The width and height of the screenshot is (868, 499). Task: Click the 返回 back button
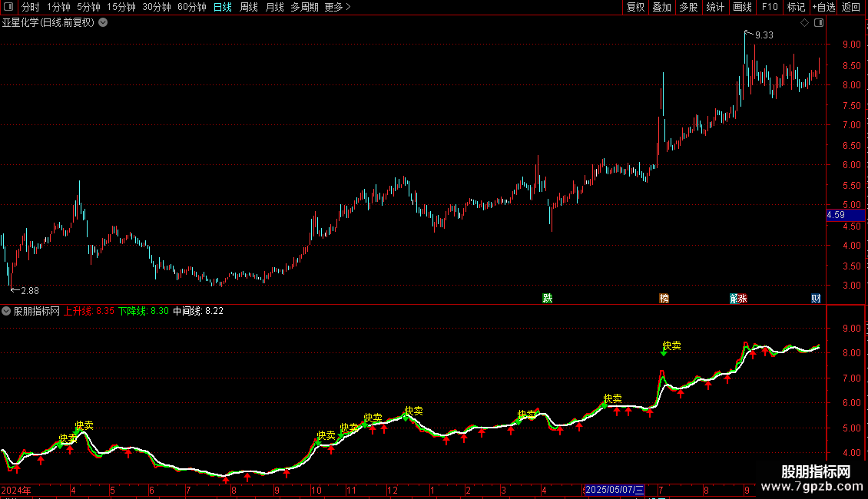851,7
